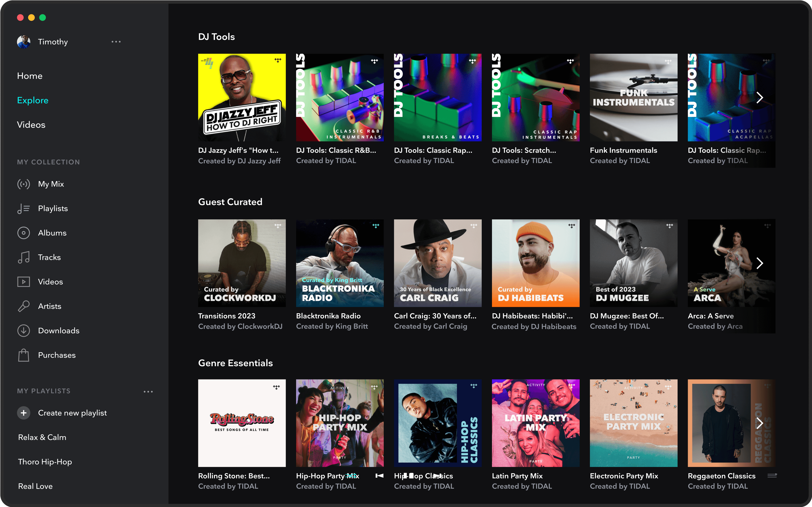812x507 pixels.
Task: Toggle the cyan shuffle control
Action: [x=351, y=475]
